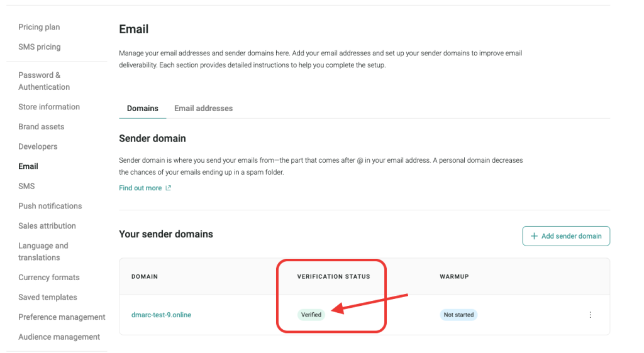Open Push notifications settings
644x353 pixels.
click(x=50, y=206)
